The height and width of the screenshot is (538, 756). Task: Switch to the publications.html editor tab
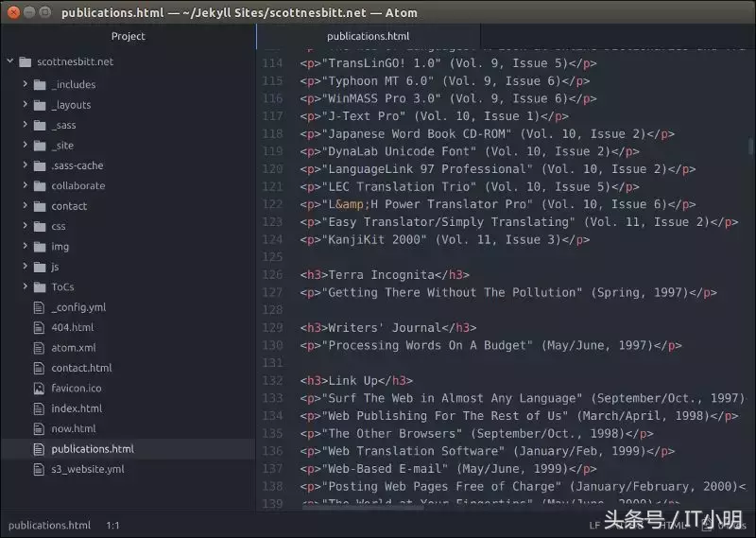(369, 36)
